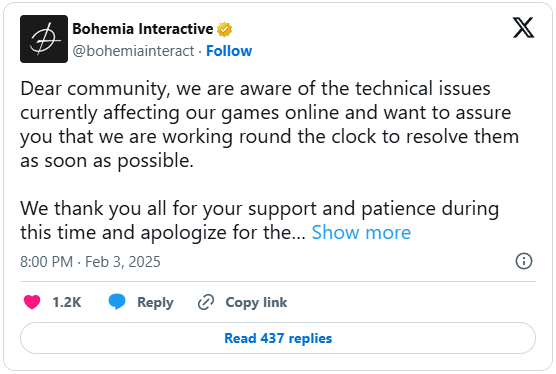Image resolution: width=556 pixels, height=374 pixels.
Task: Click the 1.2K likes count
Action: 67,302
